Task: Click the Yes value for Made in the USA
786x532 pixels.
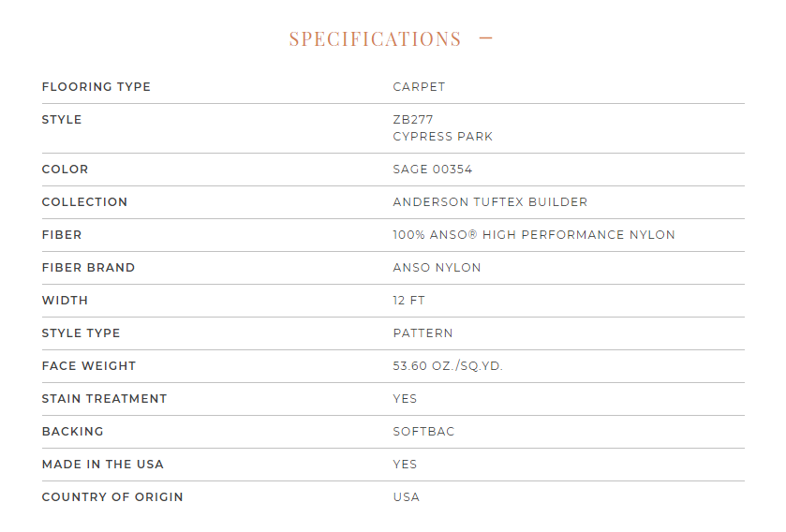Action: tap(405, 465)
